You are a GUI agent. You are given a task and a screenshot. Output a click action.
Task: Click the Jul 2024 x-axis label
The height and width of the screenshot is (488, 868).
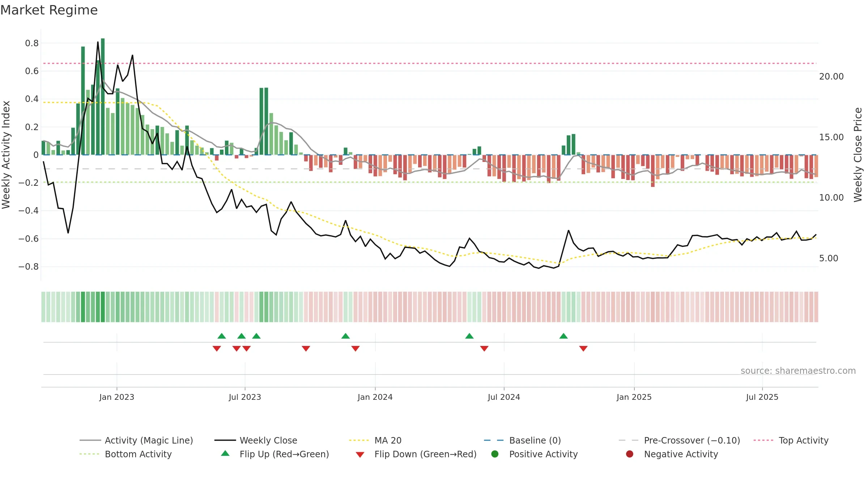pyautogui.click(x=504, y=397)
